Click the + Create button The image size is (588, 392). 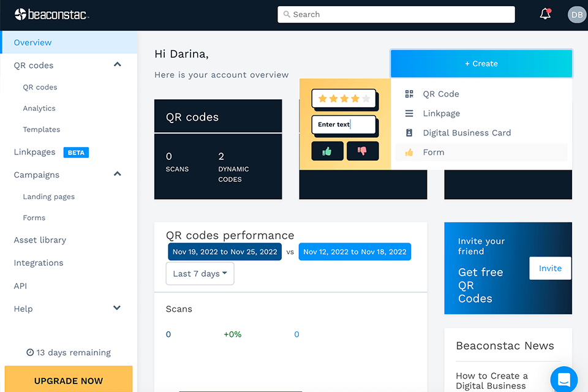point(481,64)
